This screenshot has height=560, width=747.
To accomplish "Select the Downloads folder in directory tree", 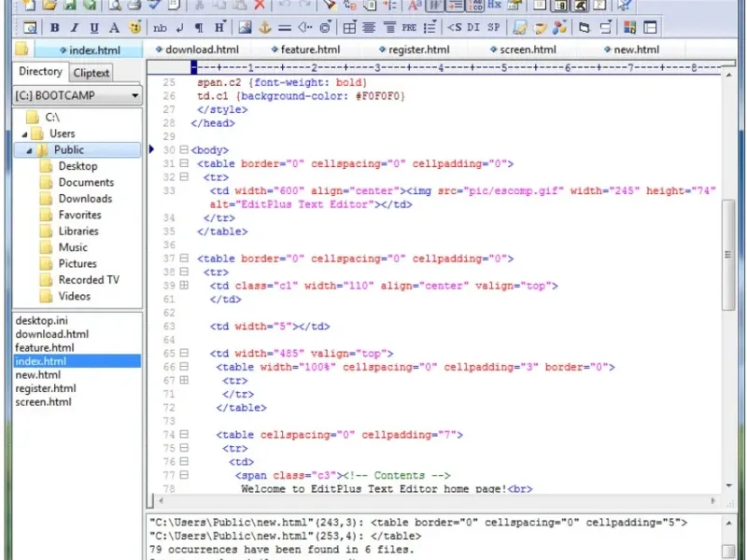I will tap(85, 199).
